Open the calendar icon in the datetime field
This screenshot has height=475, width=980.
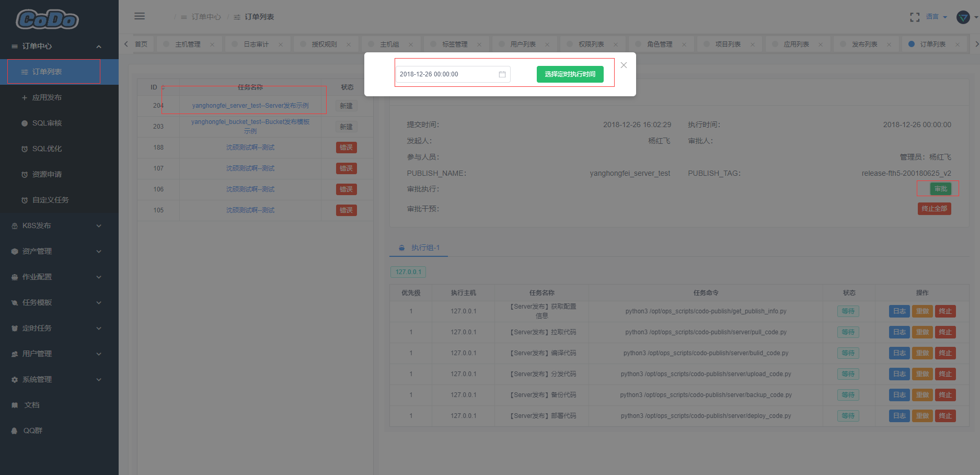click(502, 74)
